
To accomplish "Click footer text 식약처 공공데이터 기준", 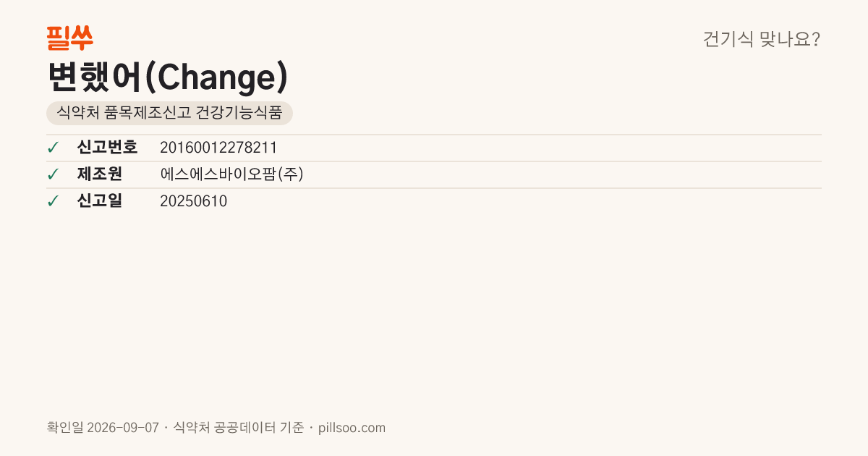I will (x=239, y=428).
